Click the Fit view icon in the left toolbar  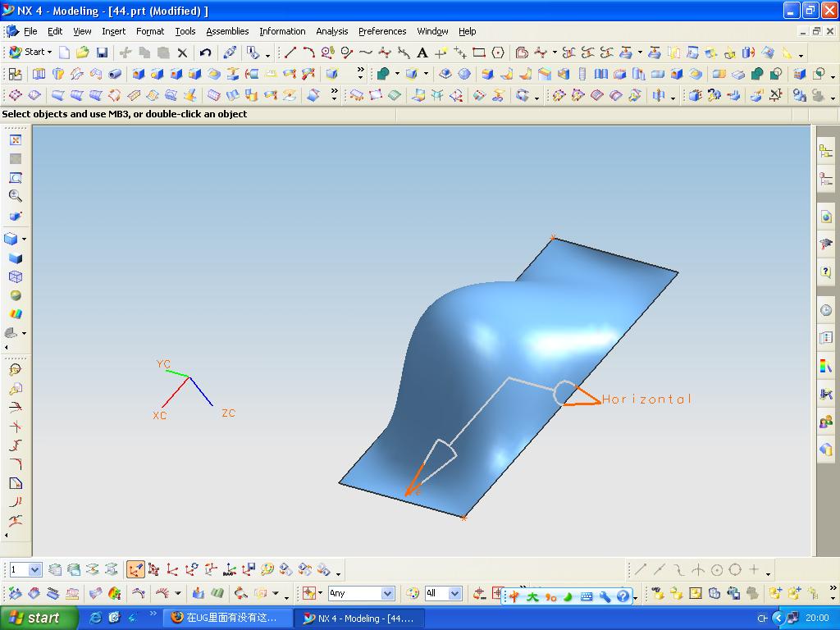pyautogui.click(x=16, y=139)
